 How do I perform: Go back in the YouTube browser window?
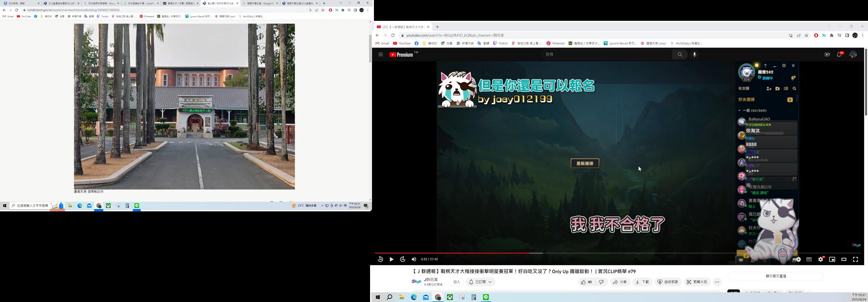(377, 35)
